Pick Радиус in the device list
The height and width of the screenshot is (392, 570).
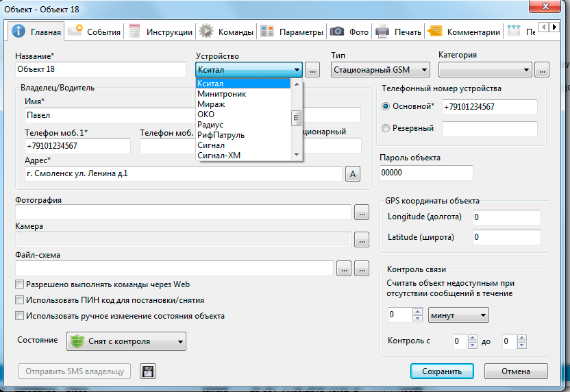pos(244,124)
